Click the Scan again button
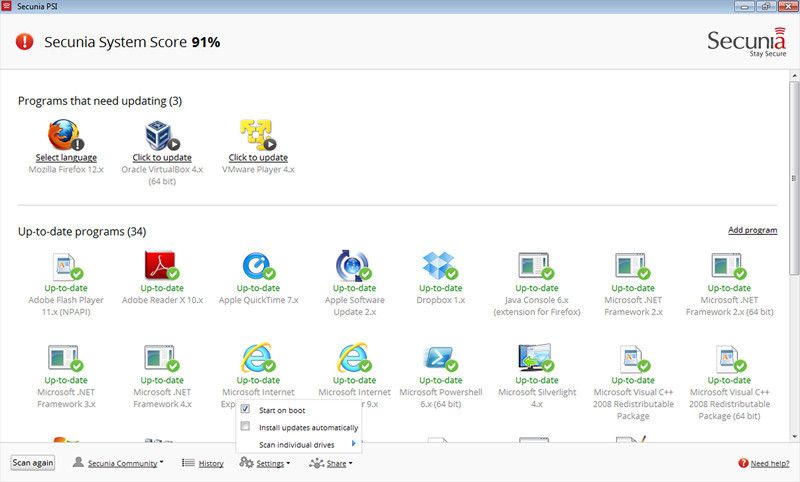This screenshot has width=800, height=482. coord(33,463)
